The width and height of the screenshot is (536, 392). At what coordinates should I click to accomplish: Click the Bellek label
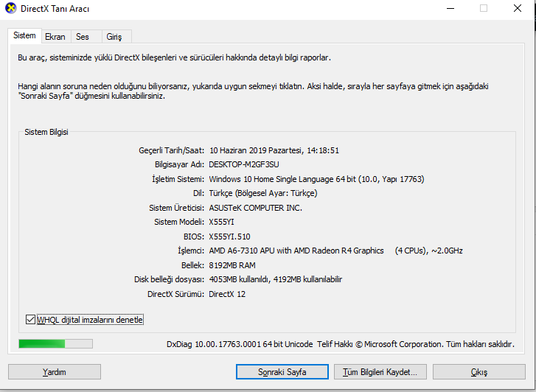tap(192, 265)
